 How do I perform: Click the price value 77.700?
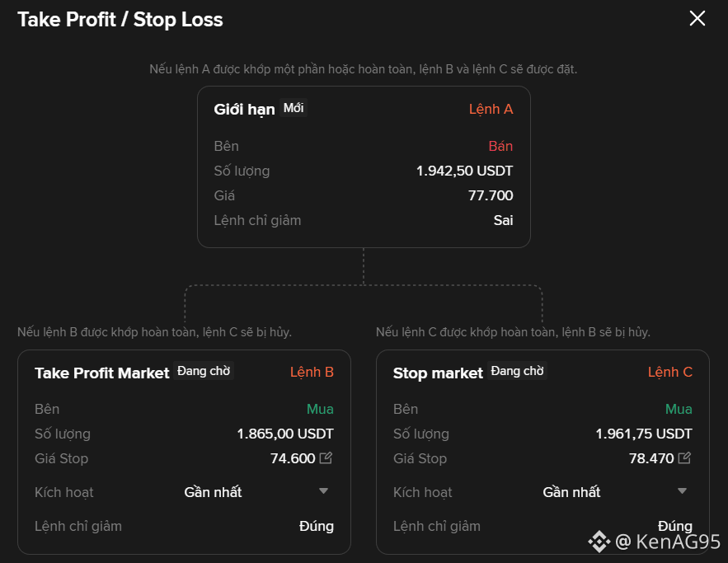tap(491, 195)
